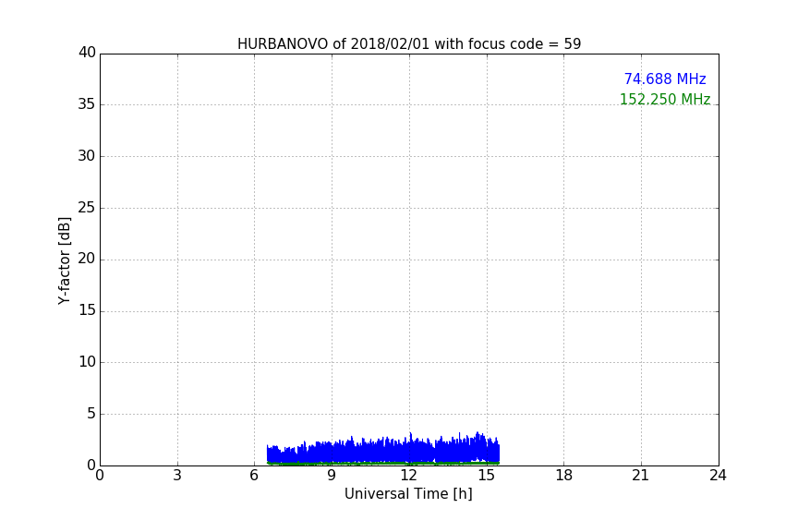Click the green '152.250 MHz' legend label
The image size is (798, 532).
665,99
